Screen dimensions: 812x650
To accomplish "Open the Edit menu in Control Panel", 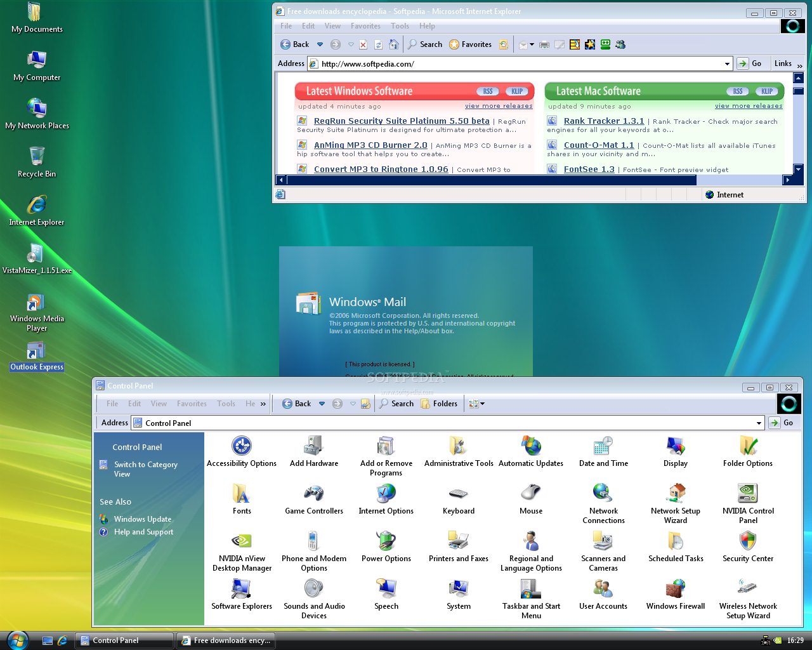I will pyautogui.click(x=134, y=404).
